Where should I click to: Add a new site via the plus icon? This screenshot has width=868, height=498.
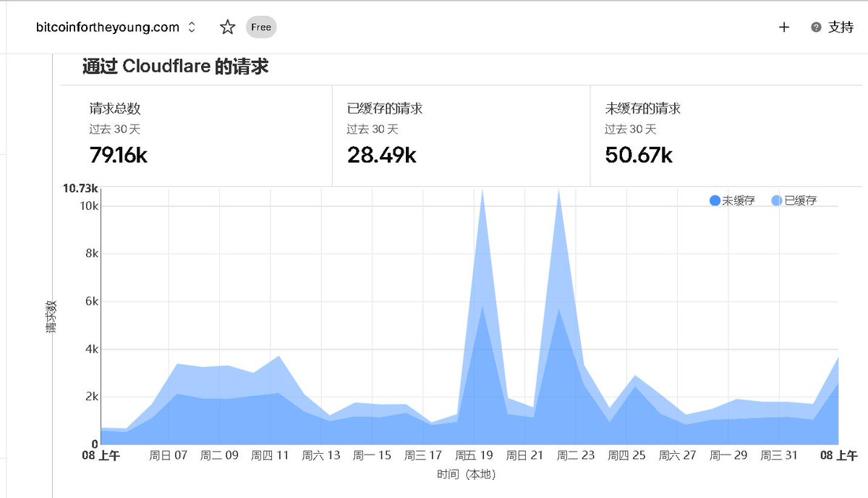[x=784, y=28]
